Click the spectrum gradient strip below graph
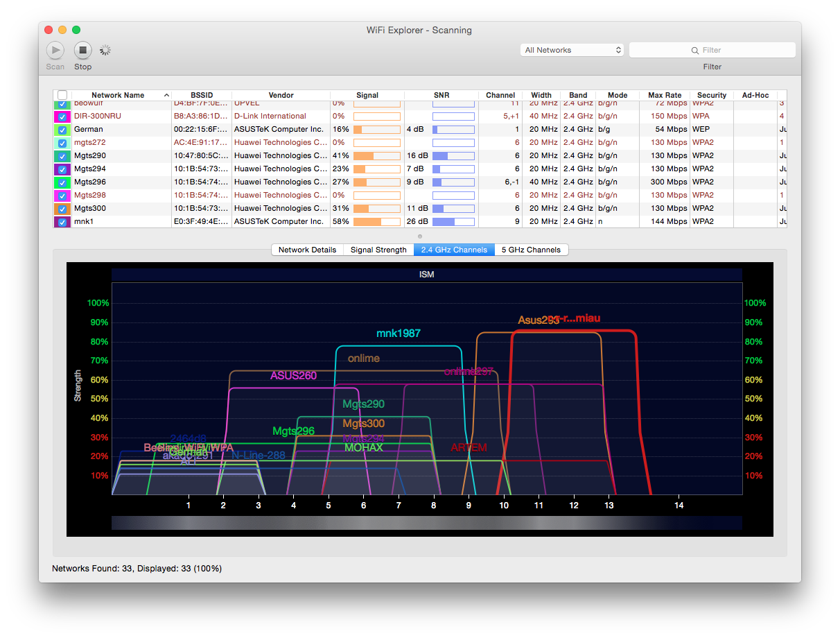Viewport: 840px width, 638px height. point(427,523)
